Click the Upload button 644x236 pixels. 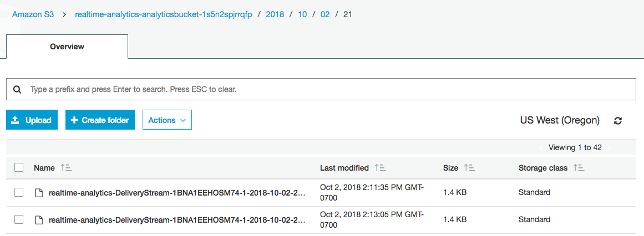tap(32, 120)
